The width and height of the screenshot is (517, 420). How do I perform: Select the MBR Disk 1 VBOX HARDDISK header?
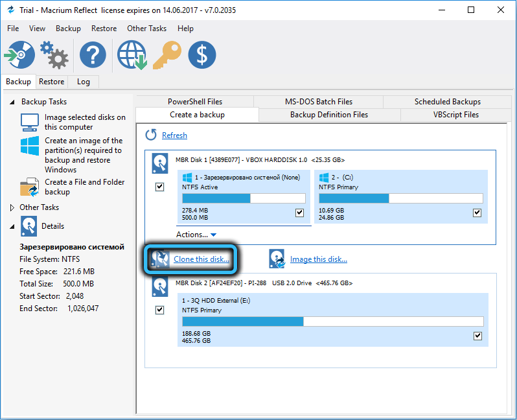(x=260, y=160)
